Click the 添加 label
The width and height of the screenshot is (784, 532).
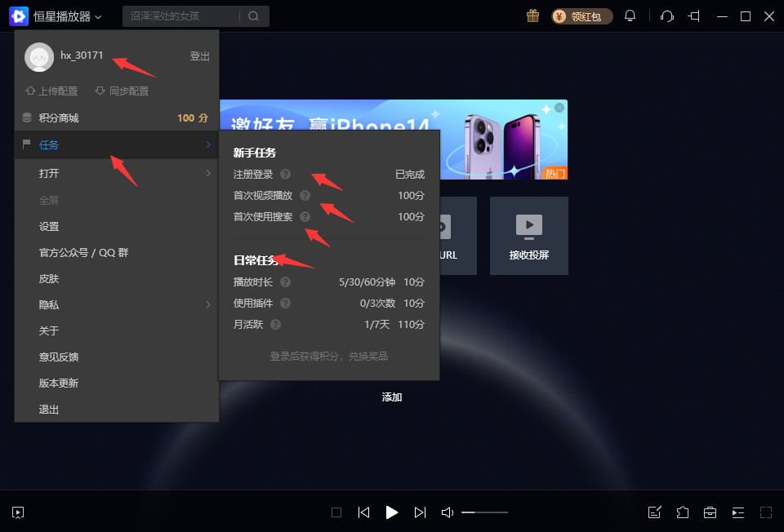pos(392,397)
